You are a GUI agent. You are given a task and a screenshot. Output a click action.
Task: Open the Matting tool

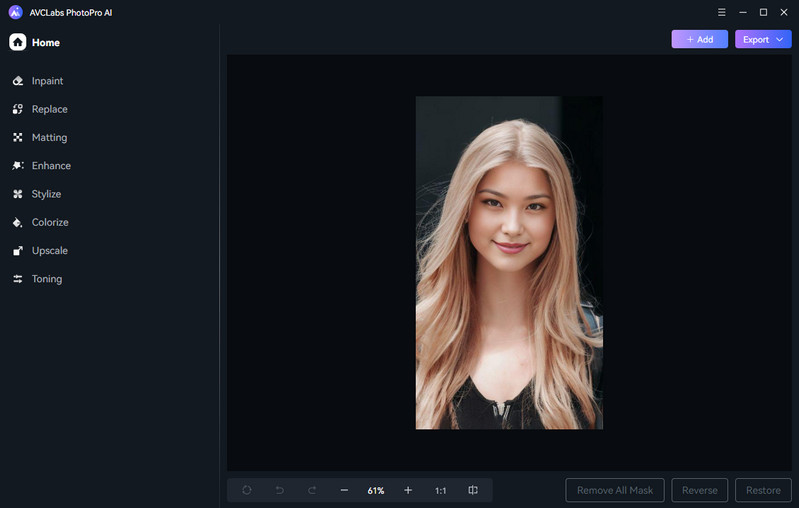coord(40,138)
